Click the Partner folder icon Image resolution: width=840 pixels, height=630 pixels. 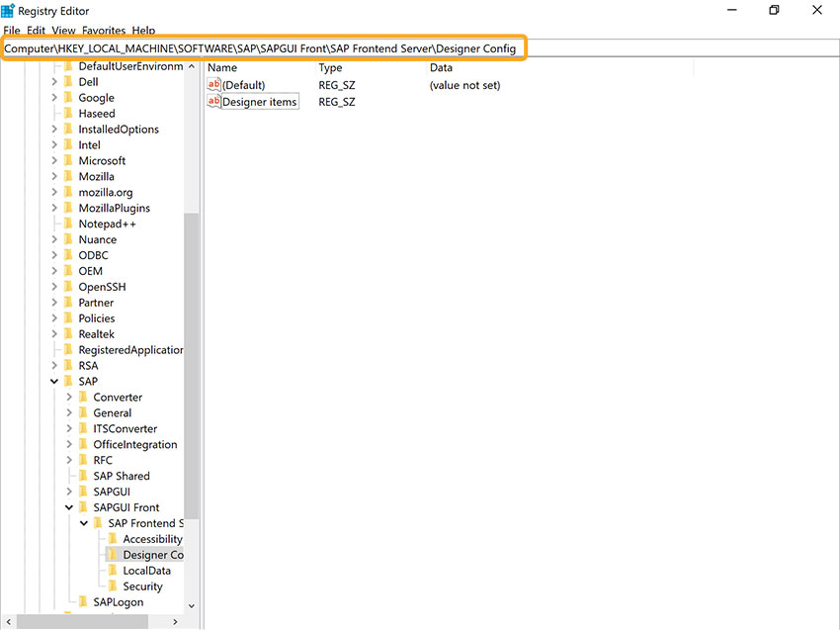(68, 303)
